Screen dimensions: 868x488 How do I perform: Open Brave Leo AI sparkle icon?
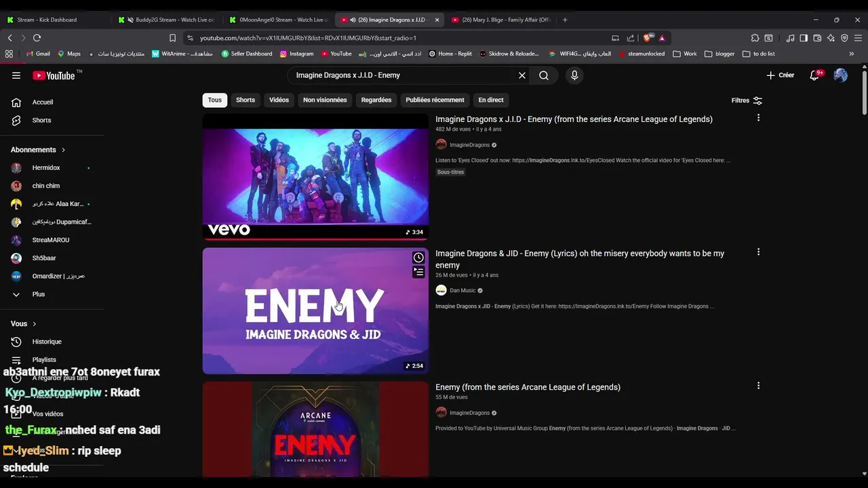click(831, 38)
